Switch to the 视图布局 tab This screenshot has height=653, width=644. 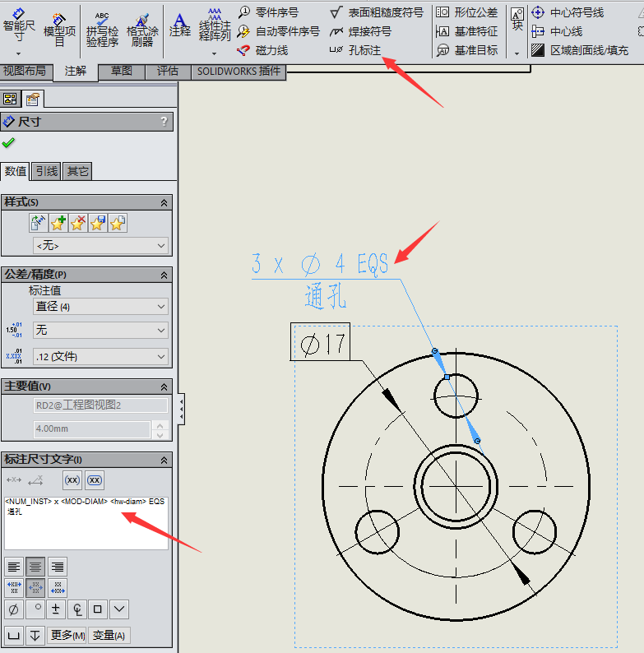point(26,72)
